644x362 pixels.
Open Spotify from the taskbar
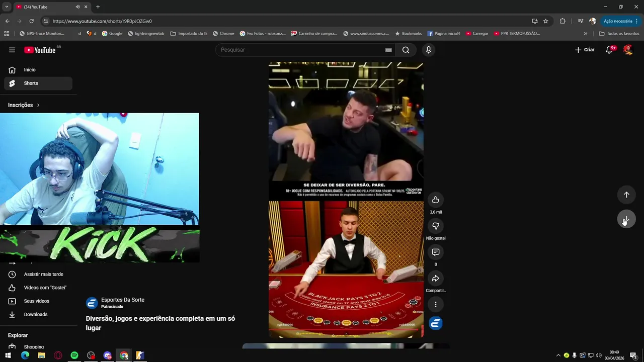[x=74, y=355]
